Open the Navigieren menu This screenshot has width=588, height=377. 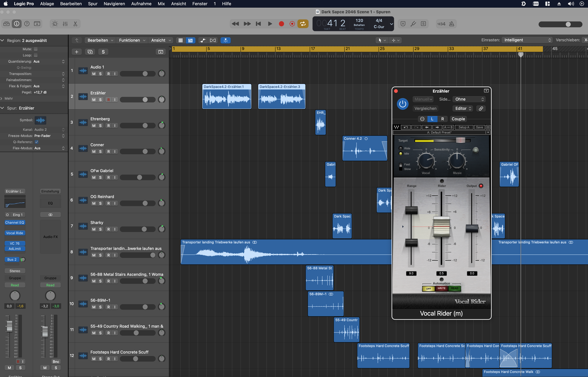114,4
